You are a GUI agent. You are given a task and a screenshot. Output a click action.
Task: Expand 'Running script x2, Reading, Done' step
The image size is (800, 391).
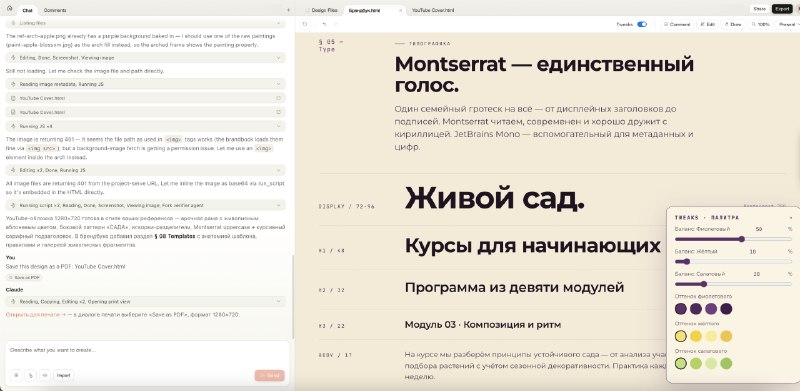pyautogui.click(x=145, y=205)
